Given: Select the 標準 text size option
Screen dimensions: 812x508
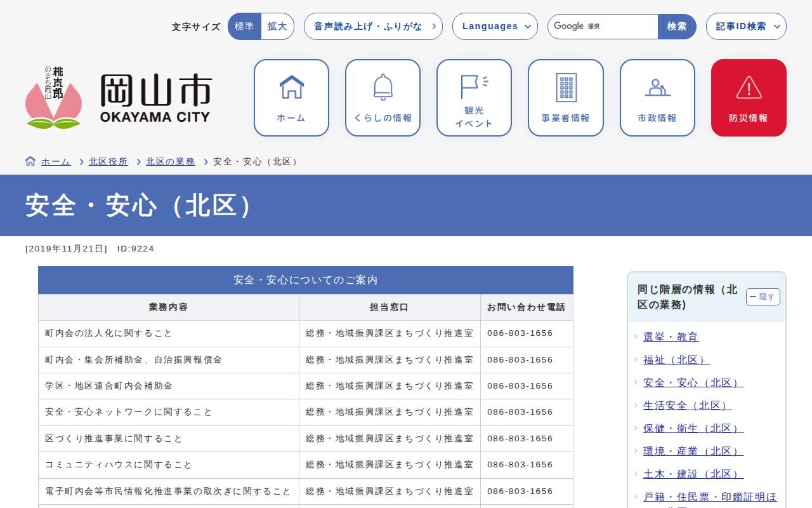Looking at the screenshot, I should pyautogui.click(x=244, y=26).
